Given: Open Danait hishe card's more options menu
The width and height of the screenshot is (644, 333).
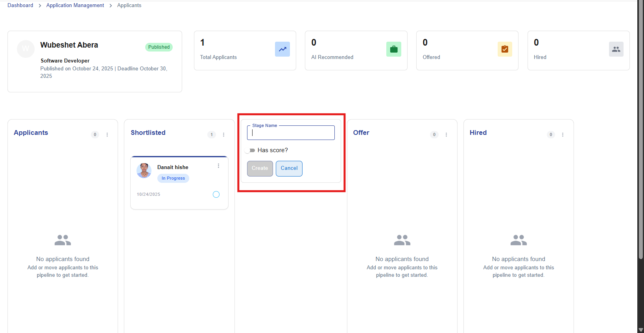Looking at the screenshot, I should pyautogui.click(x=218, y=166).
